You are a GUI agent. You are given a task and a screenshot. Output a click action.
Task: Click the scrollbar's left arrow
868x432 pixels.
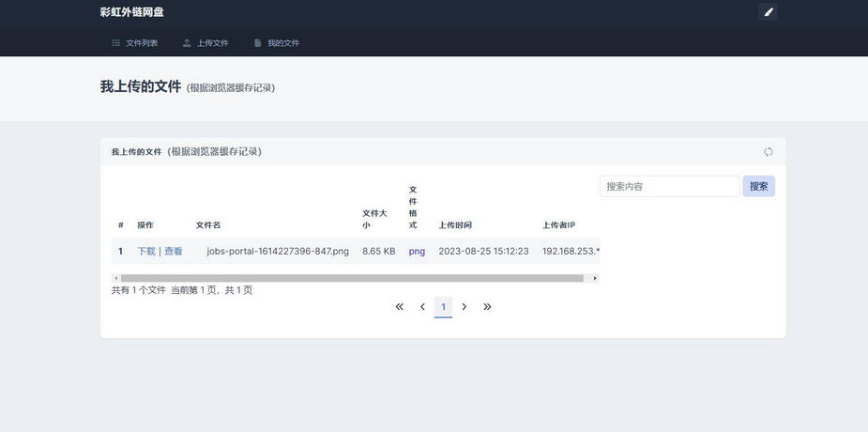[x=115, y=278]
